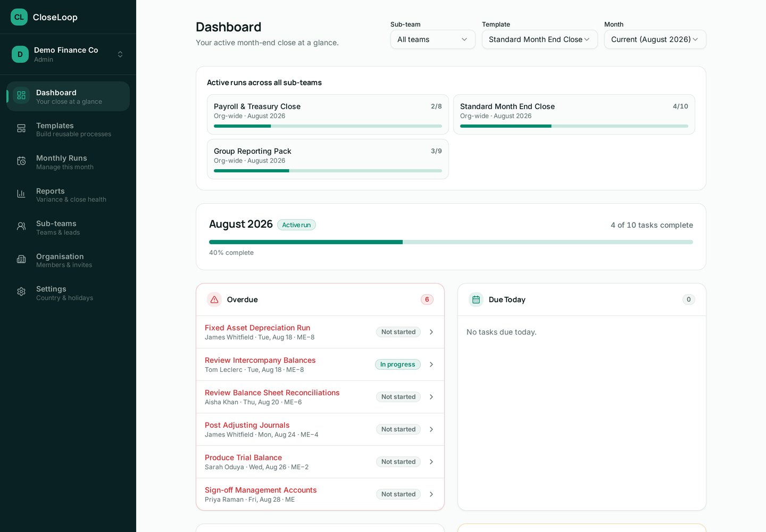Click the CloseLoop CL logo icon
The image size is (766, 532).
point(19,17)
